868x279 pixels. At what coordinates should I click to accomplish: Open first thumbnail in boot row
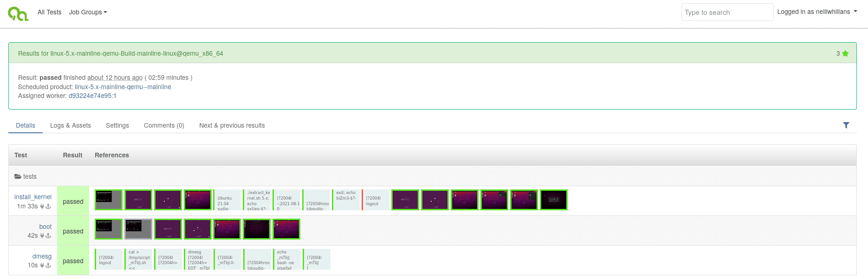109,229
